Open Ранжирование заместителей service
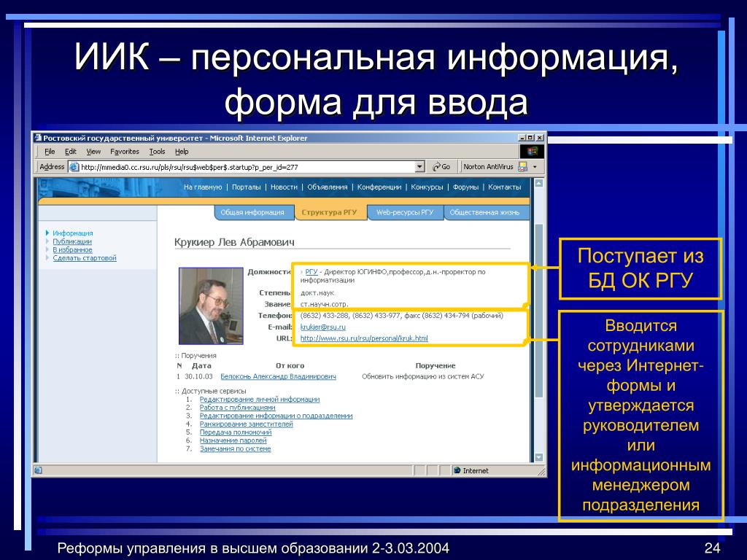 coord(247,424)
